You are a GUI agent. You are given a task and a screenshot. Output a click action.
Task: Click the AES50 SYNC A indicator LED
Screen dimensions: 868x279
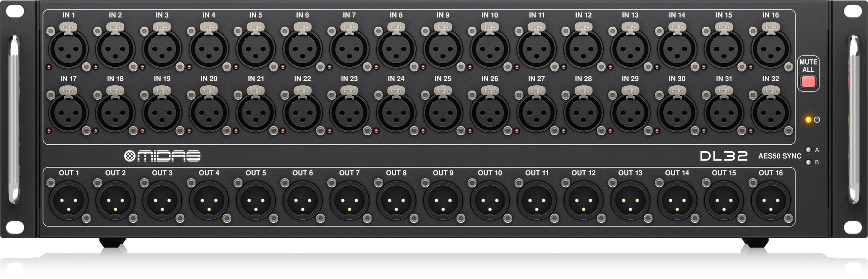808,150
